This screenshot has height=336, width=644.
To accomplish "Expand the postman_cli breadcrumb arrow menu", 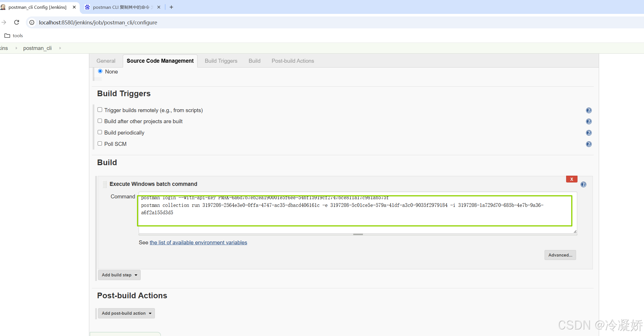I will (x=60, y=48).
